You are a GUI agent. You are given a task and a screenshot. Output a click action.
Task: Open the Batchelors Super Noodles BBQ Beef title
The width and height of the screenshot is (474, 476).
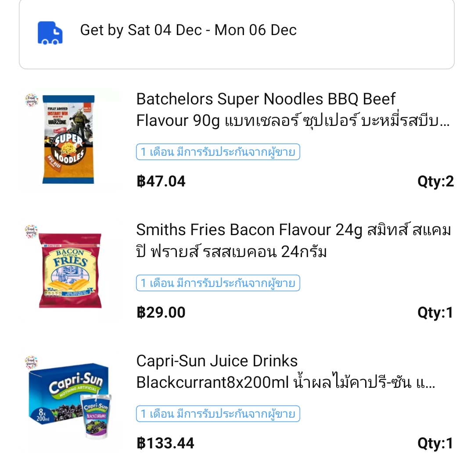293,110
